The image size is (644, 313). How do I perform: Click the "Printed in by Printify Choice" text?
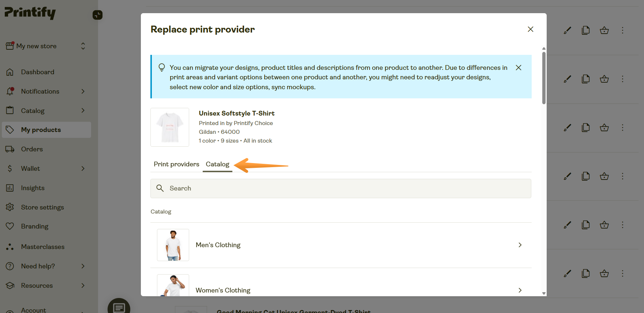(236, 123)
